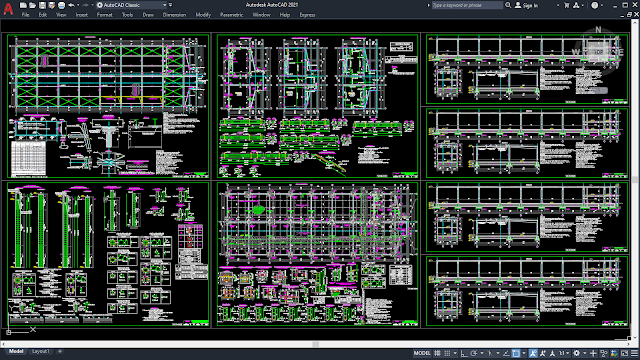Open the Window menu

pyautogui.click(x=261, y=15)
